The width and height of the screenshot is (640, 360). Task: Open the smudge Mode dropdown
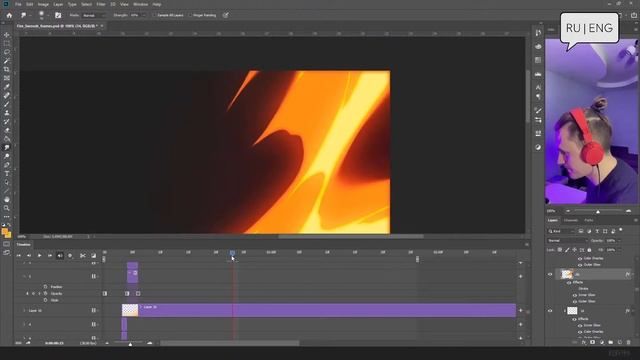(94, 15)
